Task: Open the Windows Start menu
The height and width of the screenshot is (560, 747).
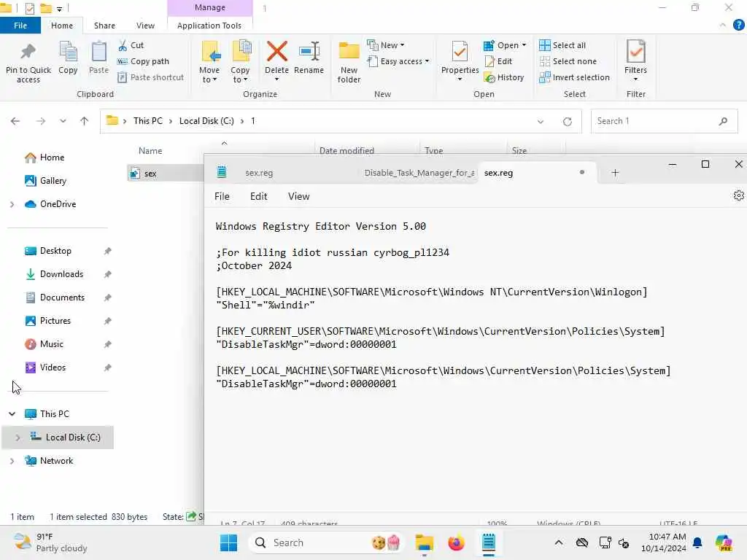Action: pyautogui.click(x=228, y=542)
